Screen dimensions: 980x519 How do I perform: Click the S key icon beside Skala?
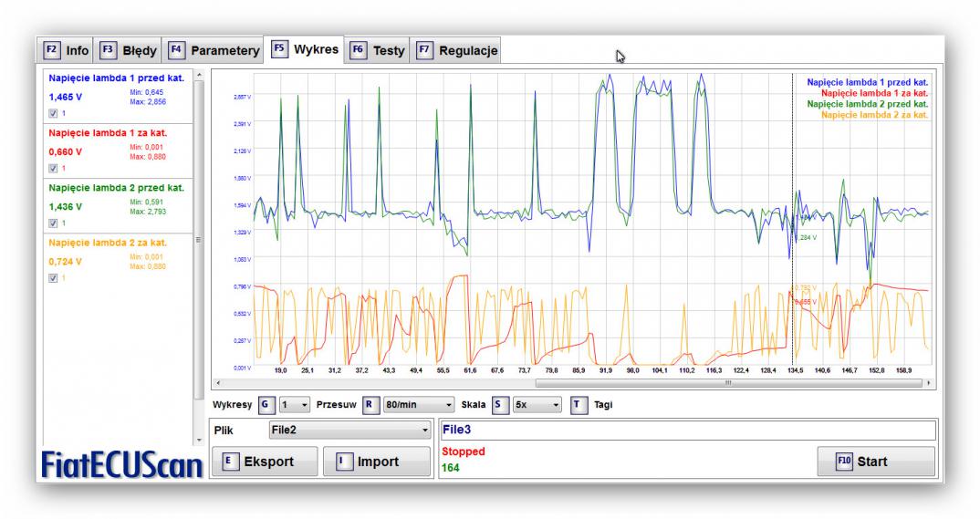coord(499,404)
